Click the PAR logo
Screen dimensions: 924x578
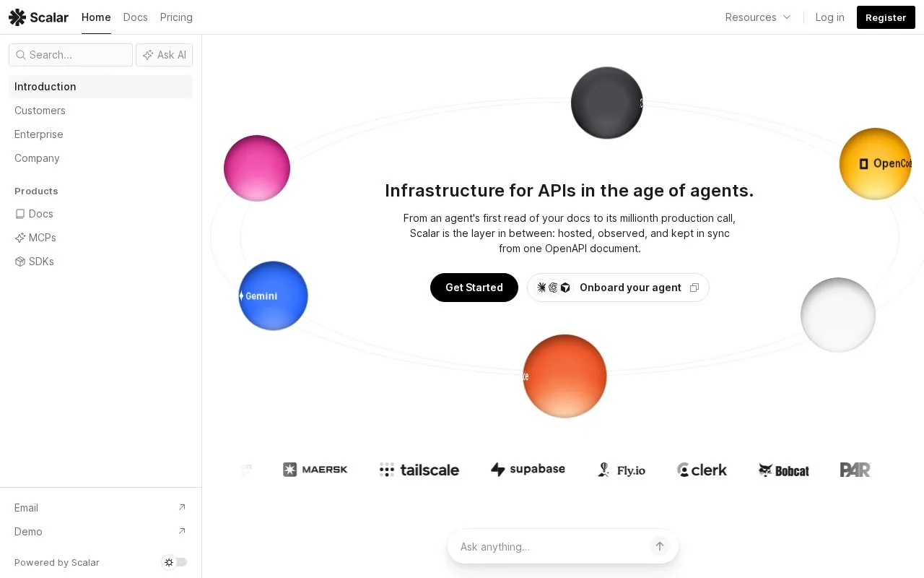[x=855, y=470]
